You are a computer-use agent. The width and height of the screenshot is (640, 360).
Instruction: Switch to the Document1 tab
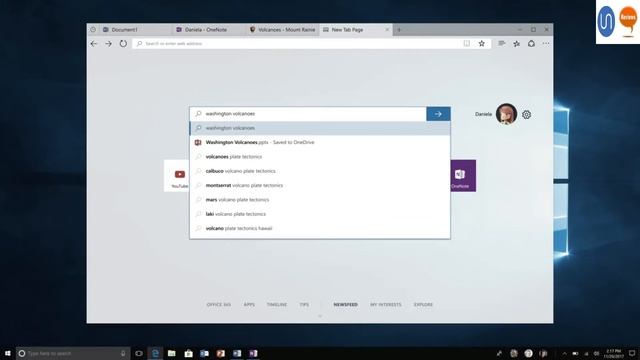135,30
